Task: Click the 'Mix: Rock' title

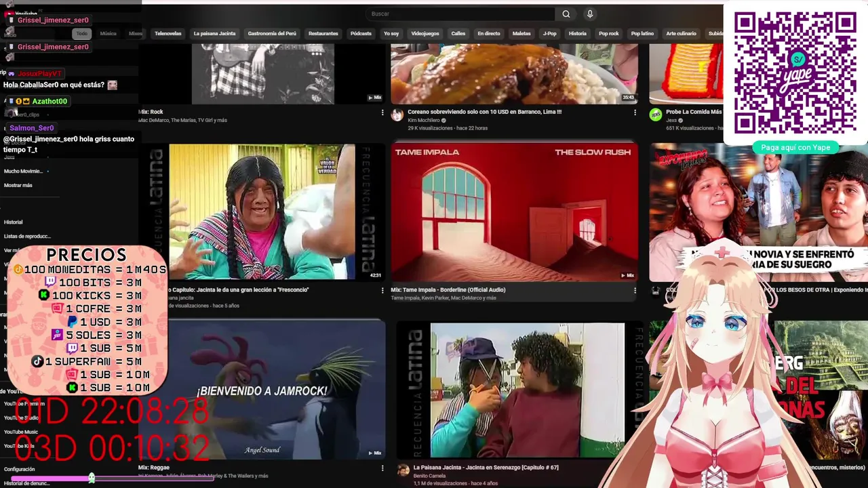Action: (x=151, y=113)
